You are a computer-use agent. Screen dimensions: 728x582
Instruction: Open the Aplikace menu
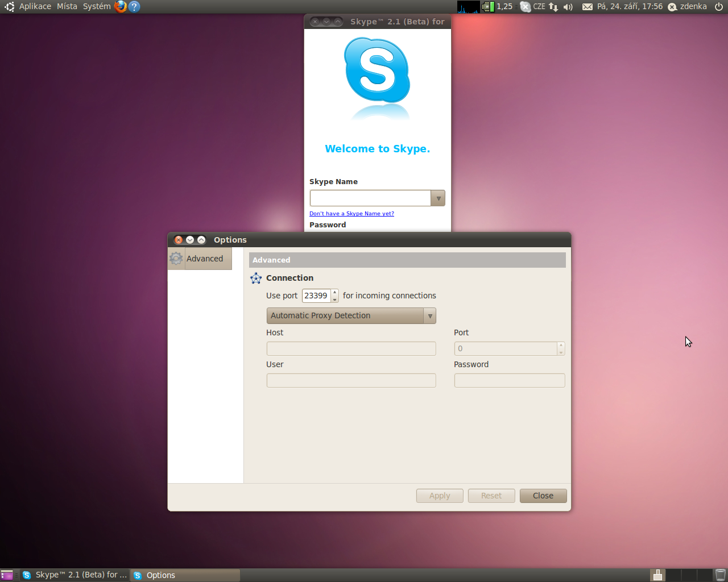[x=35, y=6]
